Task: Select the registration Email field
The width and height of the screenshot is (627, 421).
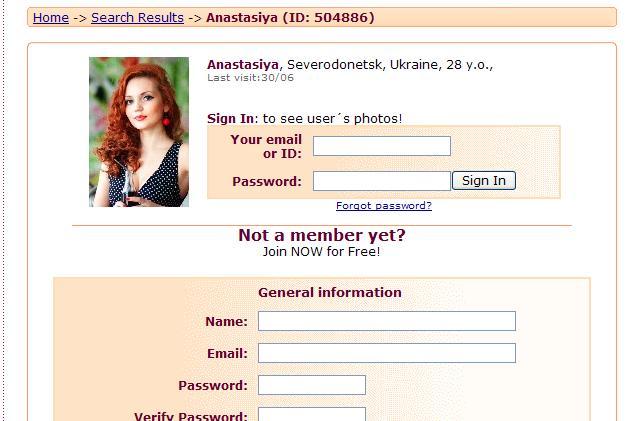Action: coord(387,353)
